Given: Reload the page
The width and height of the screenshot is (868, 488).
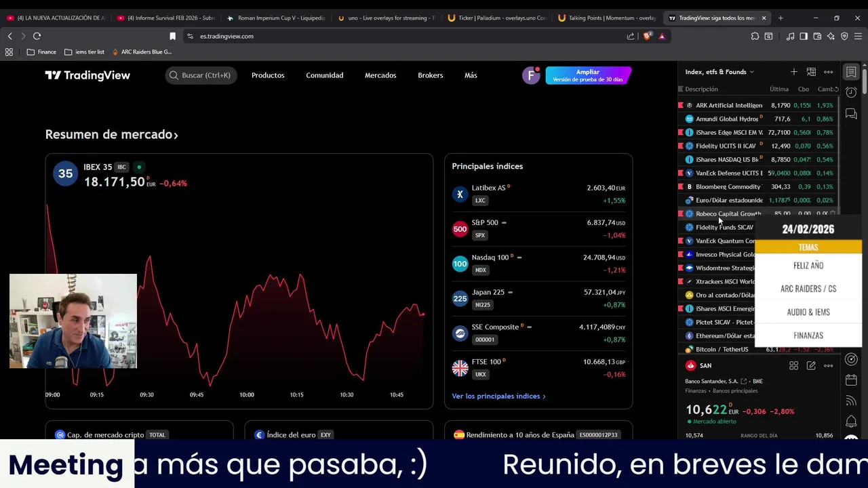Looking at the screenshot, I should tap(37, 36).
